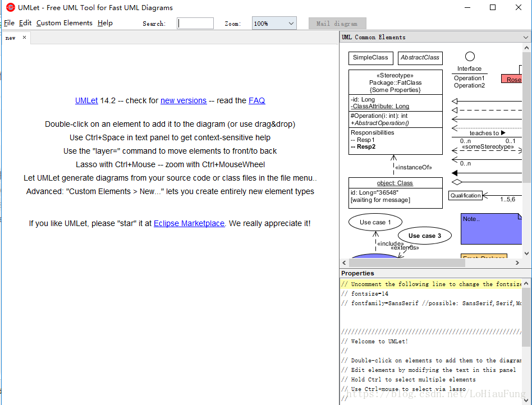Click the palette scroll left arrow
The width and height of the screenshot is (532, 405).
point(345,263)
